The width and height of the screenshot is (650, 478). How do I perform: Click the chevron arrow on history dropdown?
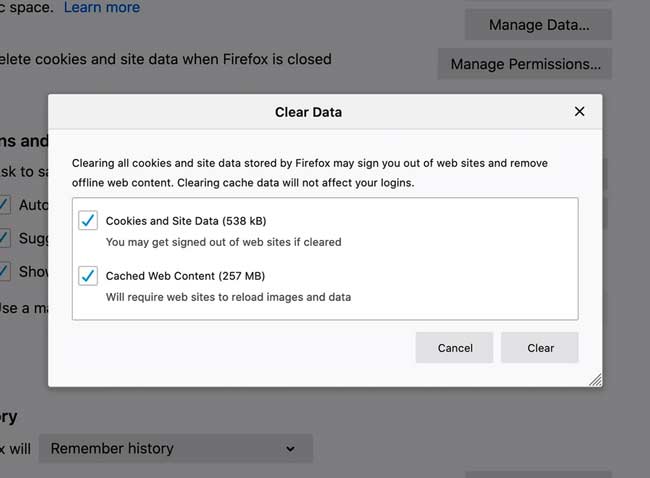[290, 449]
